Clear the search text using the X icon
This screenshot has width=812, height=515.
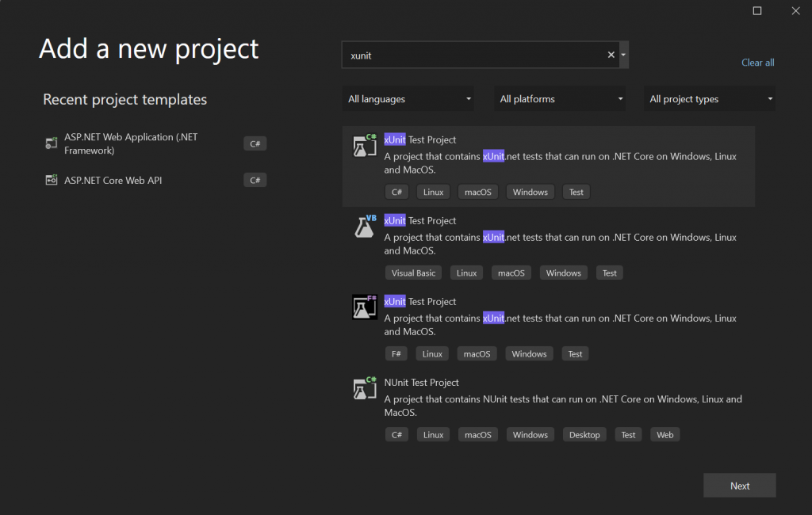point(611,55)
